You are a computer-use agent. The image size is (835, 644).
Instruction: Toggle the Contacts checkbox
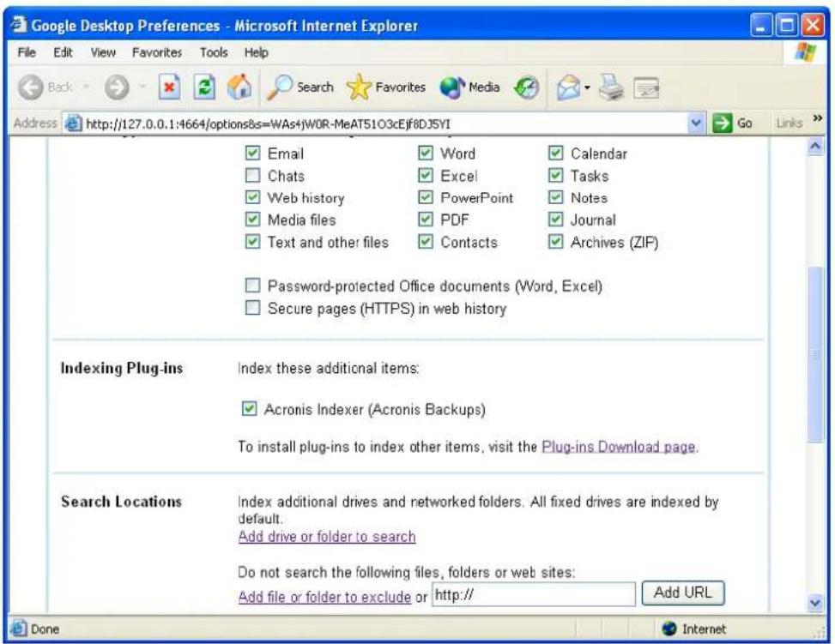click(x=425, y=242)
